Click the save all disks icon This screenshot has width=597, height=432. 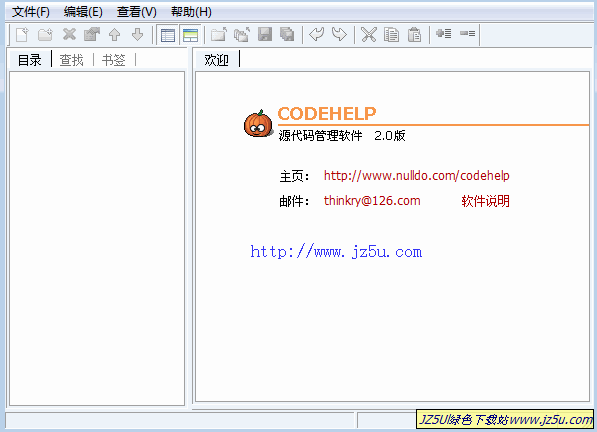pyautogui.click(x=287, y=34)
